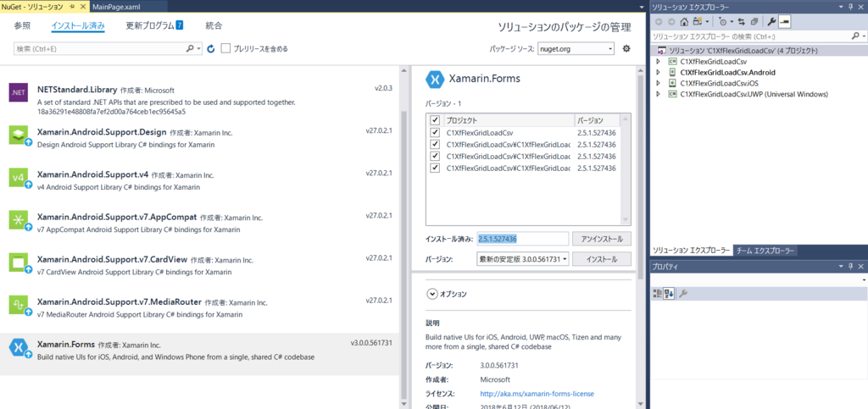This screenshot has width=868, height=409.
Task: Click the アンインストール (Uninstall) button
Action: coord(601,239)
